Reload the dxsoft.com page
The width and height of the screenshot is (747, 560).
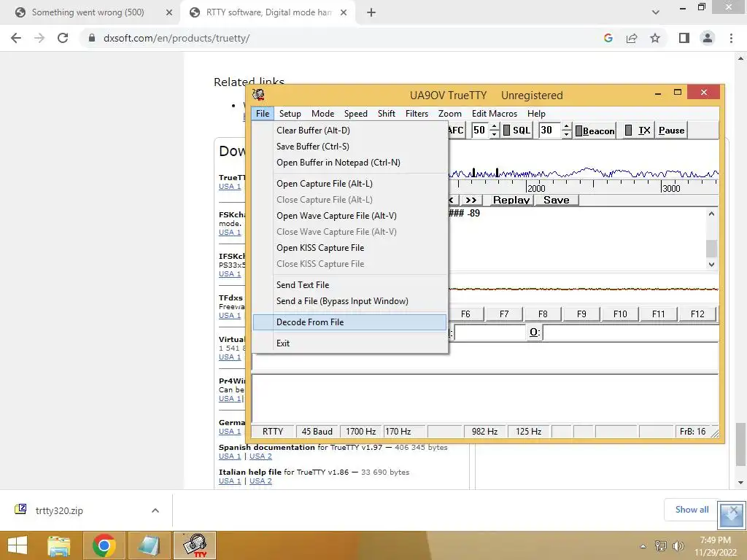coord(63,38)
